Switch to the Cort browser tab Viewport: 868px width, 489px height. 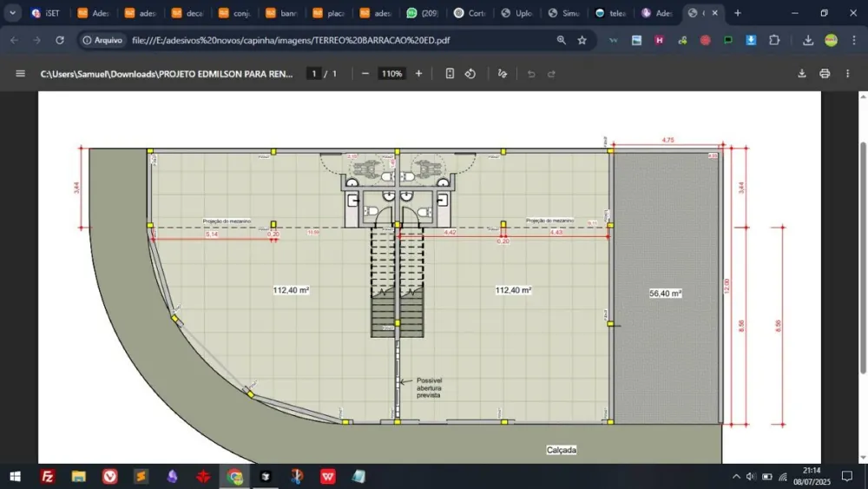[x=470, y=13]
